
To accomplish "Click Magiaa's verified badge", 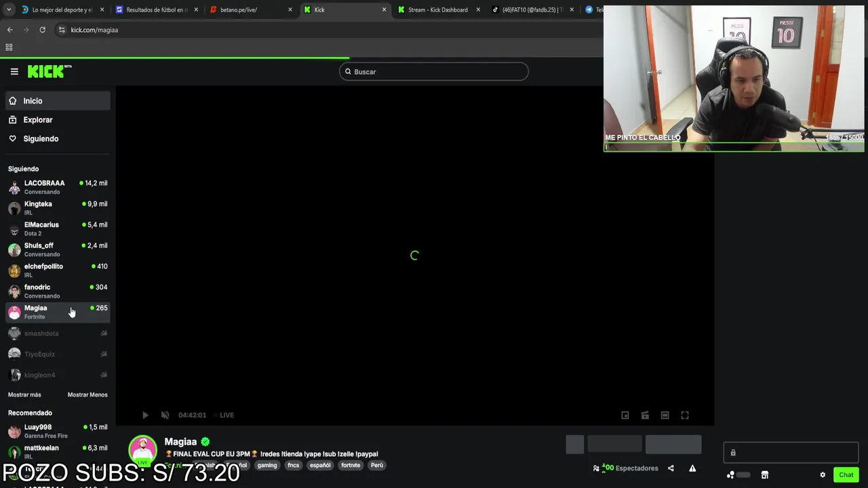I will tap(205, 442).
